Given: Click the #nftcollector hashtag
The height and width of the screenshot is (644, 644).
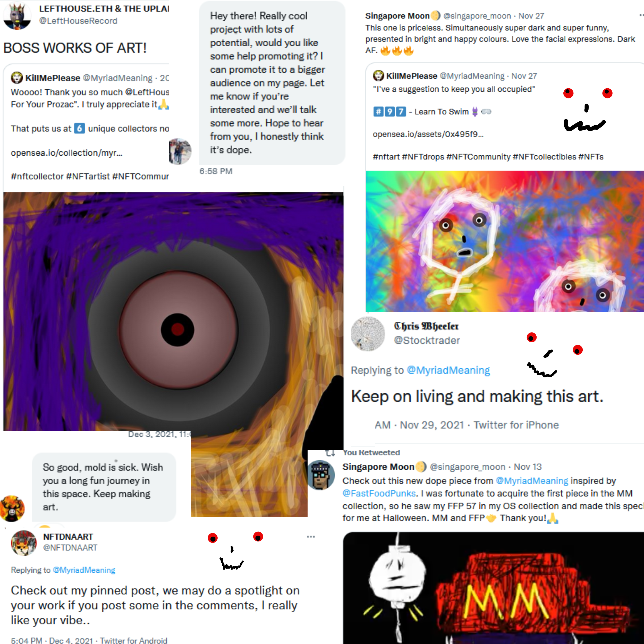Looking at the screenshot, I should coord(37,176).
